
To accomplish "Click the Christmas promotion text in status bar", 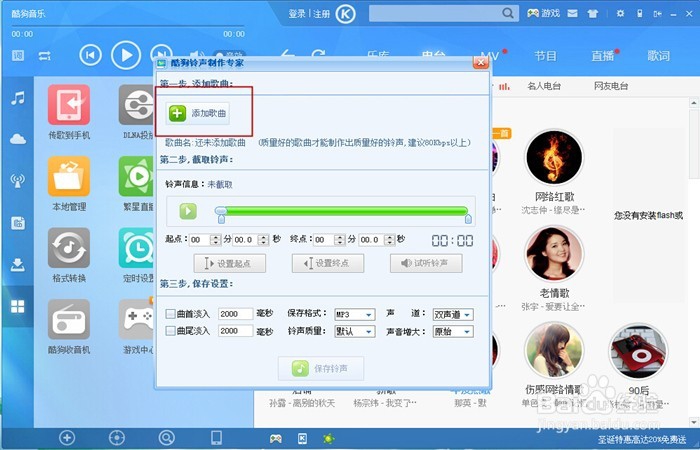I will [x=642, y=440].
